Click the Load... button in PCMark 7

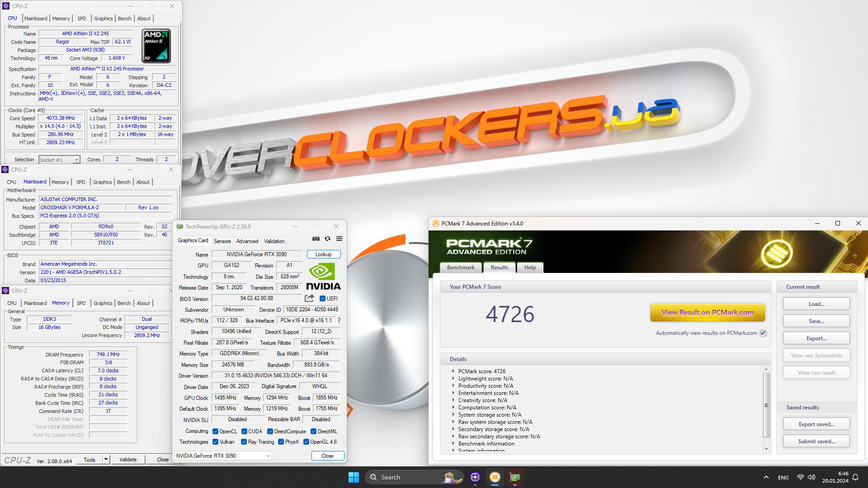coord(816,304)
